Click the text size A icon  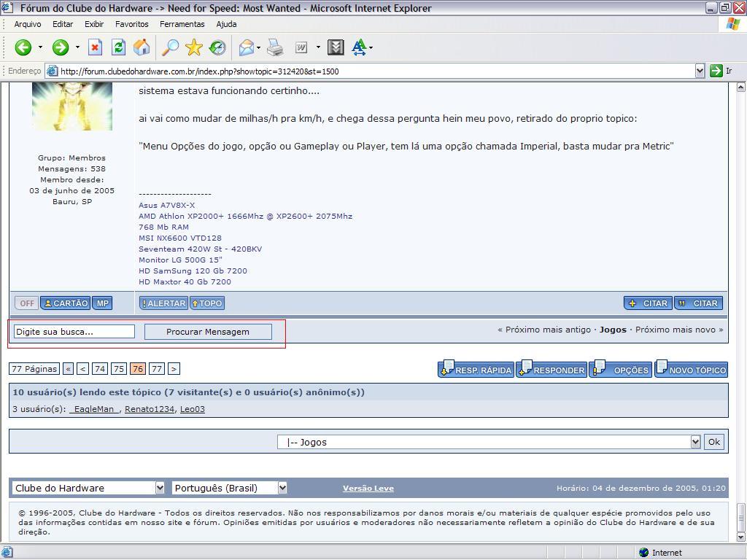(x=359, y=47)
